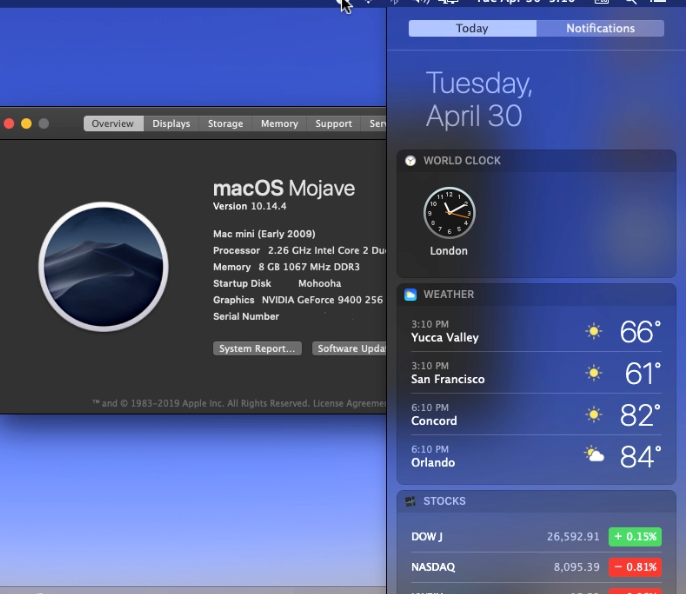Click the WEATHER widget header title
686x594 pixels.
449,294
